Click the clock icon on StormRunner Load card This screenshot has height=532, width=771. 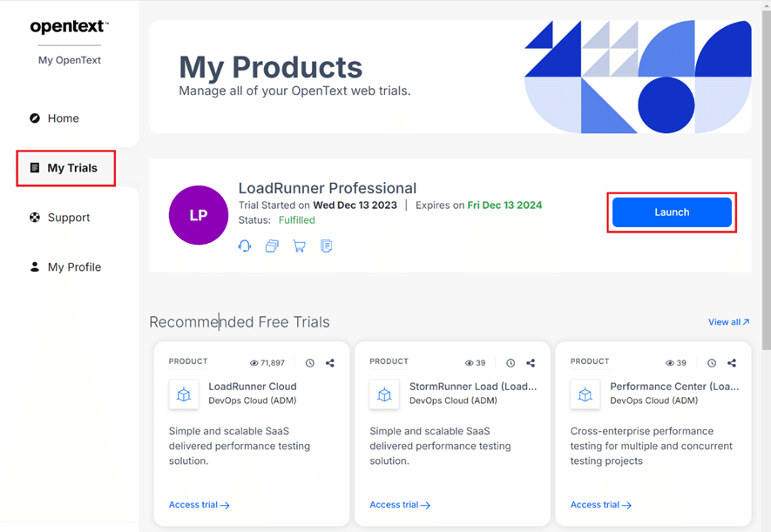click(x=511, y=363)
